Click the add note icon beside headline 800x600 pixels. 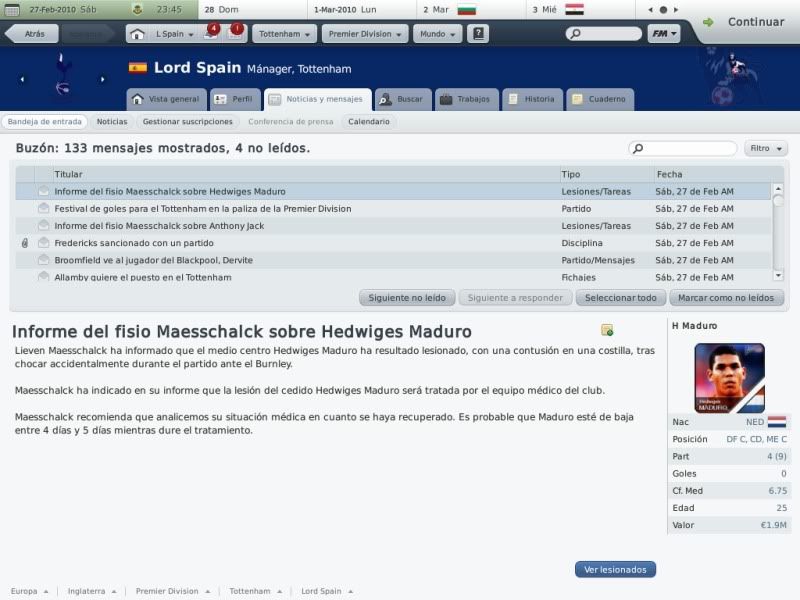[607, 330]
